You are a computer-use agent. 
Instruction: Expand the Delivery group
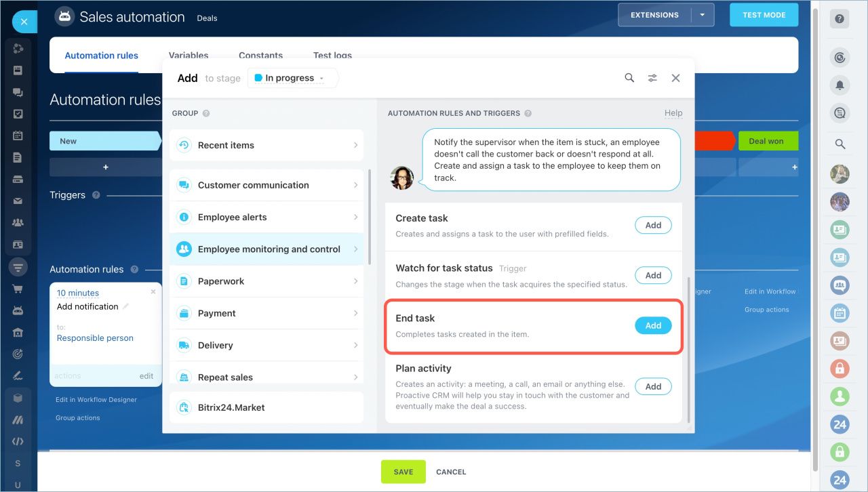[x=267, y=345]
